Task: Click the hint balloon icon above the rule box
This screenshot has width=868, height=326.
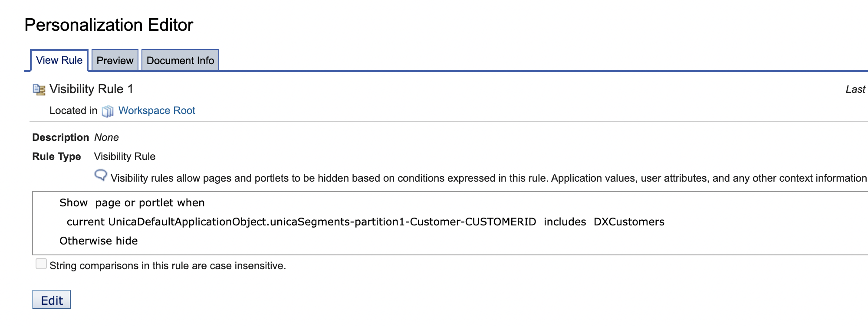Action: tap(101, 176)
